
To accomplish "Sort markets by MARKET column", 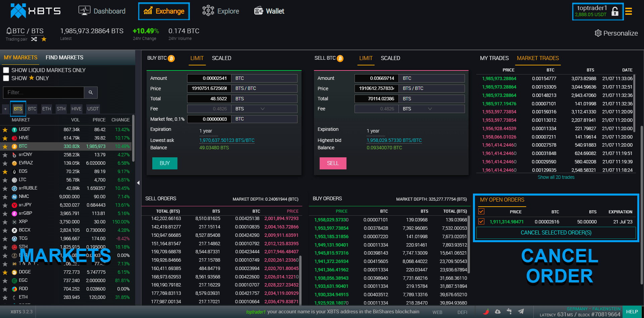I will pos(21,120).
